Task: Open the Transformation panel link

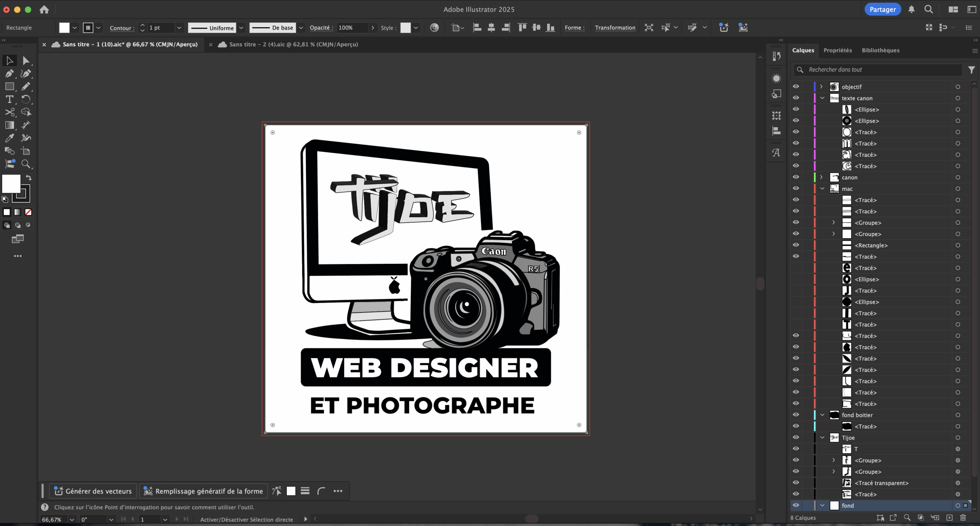Action: point(615,28)
